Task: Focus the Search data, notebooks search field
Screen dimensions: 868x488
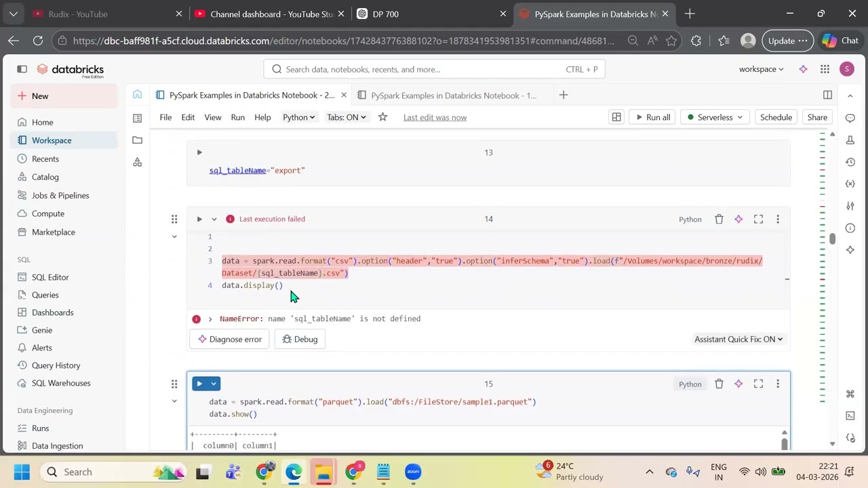Action: [x=434, y=69]
